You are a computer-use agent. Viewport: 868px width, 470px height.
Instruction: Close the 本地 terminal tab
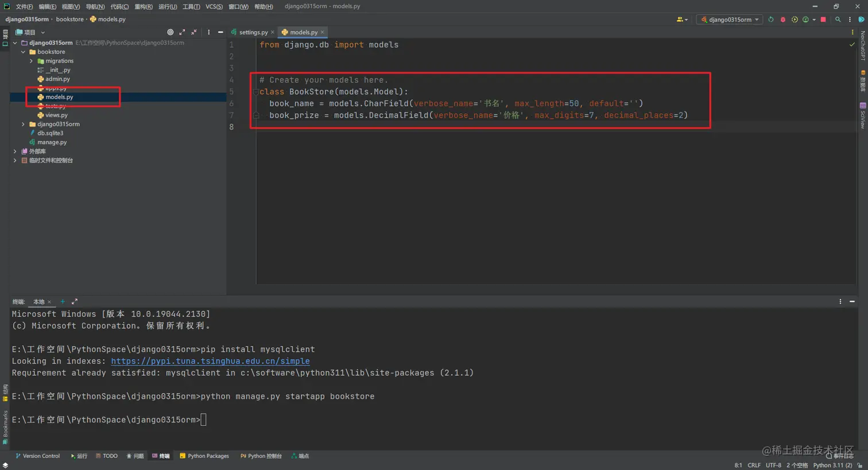pyautogui.click(x=49, y=302)
